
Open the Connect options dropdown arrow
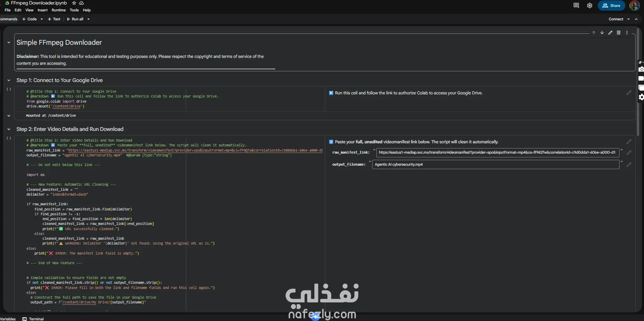(x=628, y=19)
